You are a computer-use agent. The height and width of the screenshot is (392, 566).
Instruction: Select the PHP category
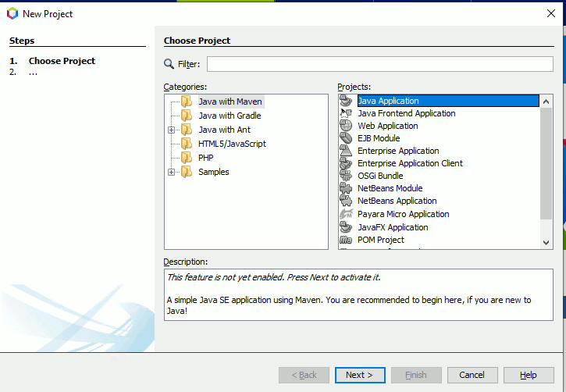coord(206,158)
